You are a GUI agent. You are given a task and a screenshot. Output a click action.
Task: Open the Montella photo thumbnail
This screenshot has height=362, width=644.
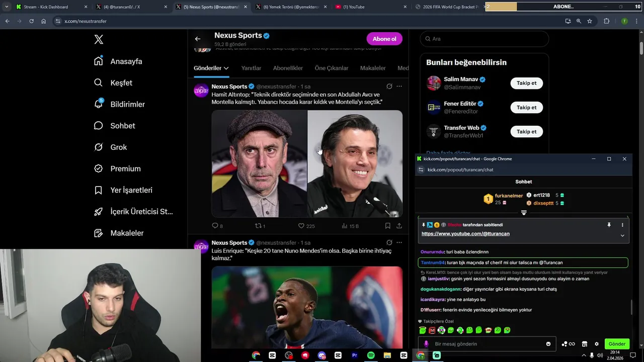[355, 164]
